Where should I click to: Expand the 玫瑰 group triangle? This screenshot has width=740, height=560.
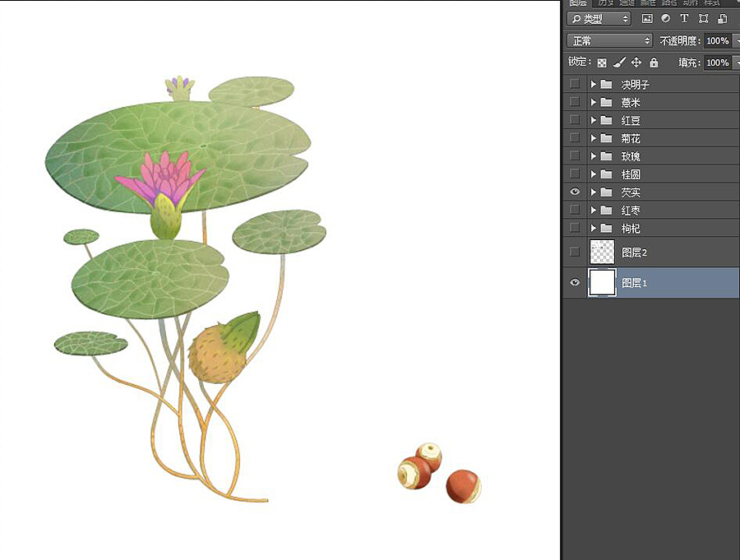pyautogui.click(x=593, y=155)
